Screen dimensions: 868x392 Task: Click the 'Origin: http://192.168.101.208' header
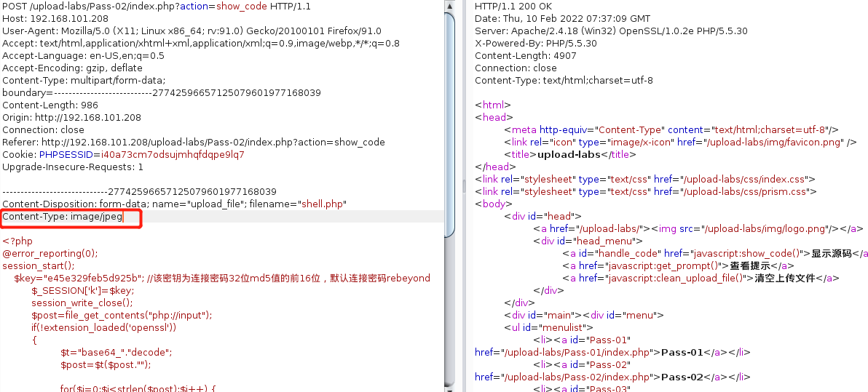pos(71,117)
